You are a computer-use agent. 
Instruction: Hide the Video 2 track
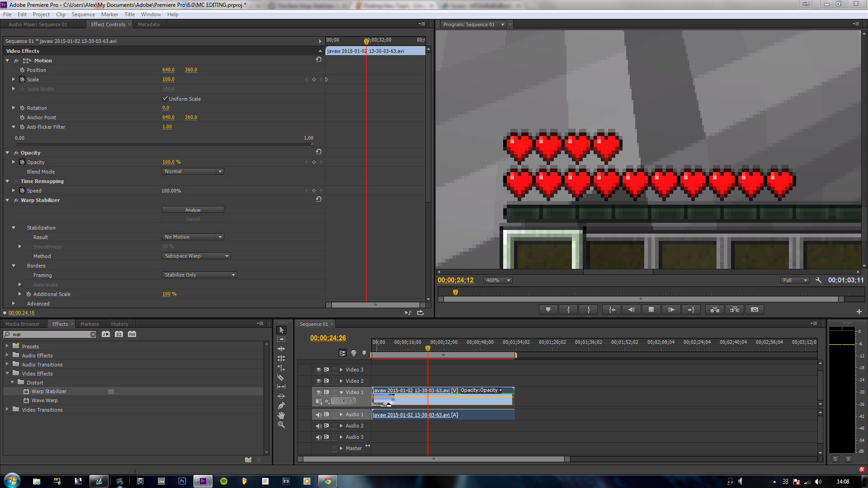[319, 381]
